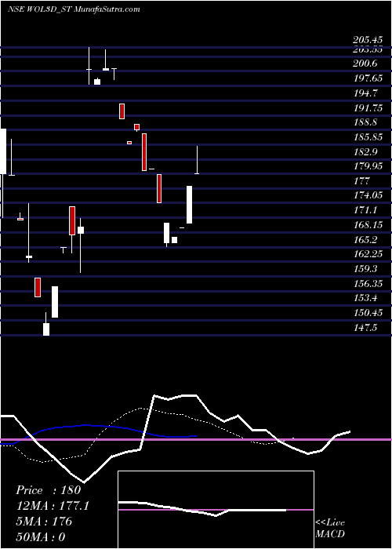The height and width of the screenshot is (549, 392).
Task: Select the 174.05 price level label
Action: (368, 195)
